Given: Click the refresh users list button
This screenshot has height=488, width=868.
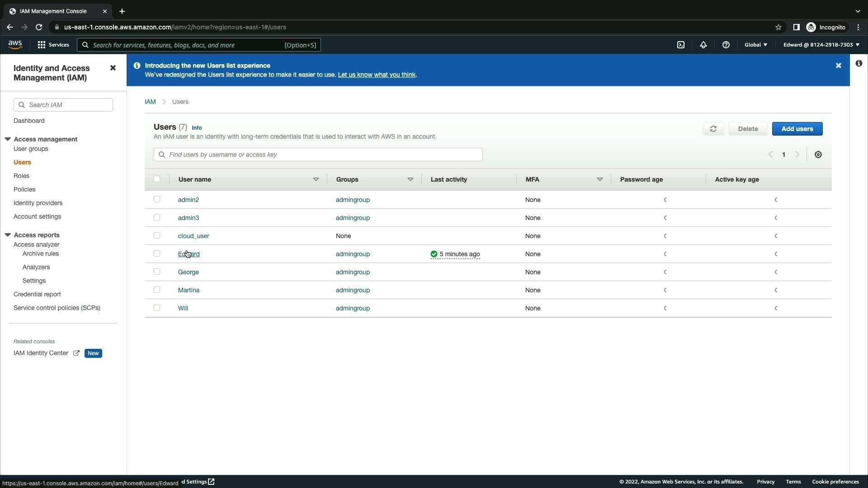Looking at the screenshot, I should pos(713,129).
